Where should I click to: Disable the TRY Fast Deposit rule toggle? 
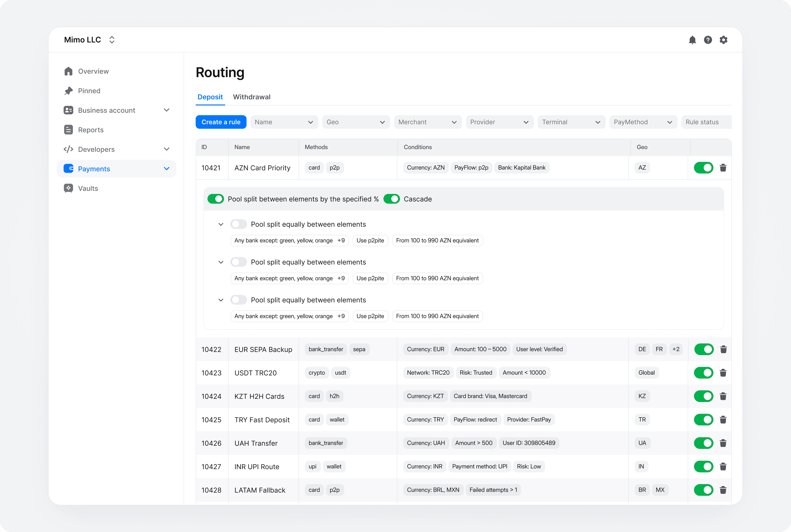pyautogui.click(x=704, y=420)
